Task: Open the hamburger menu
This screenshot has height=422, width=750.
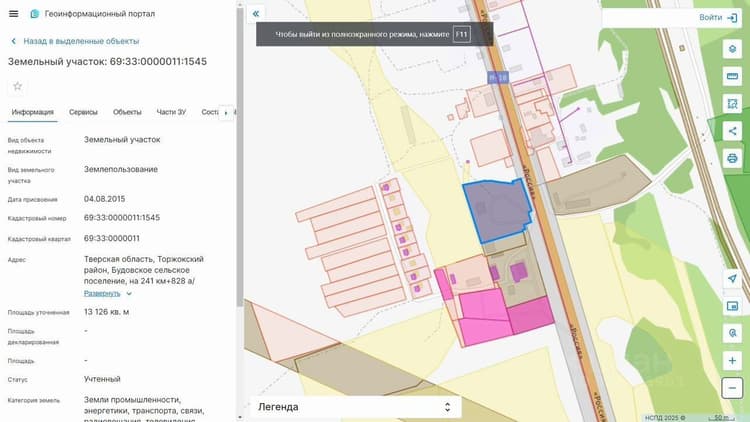Action: 13,14
